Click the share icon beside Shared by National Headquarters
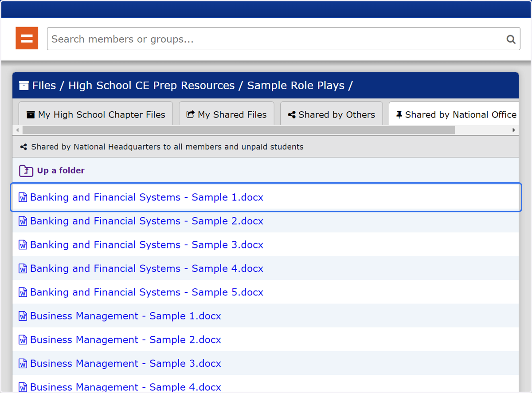 click(x=23, y=147)
